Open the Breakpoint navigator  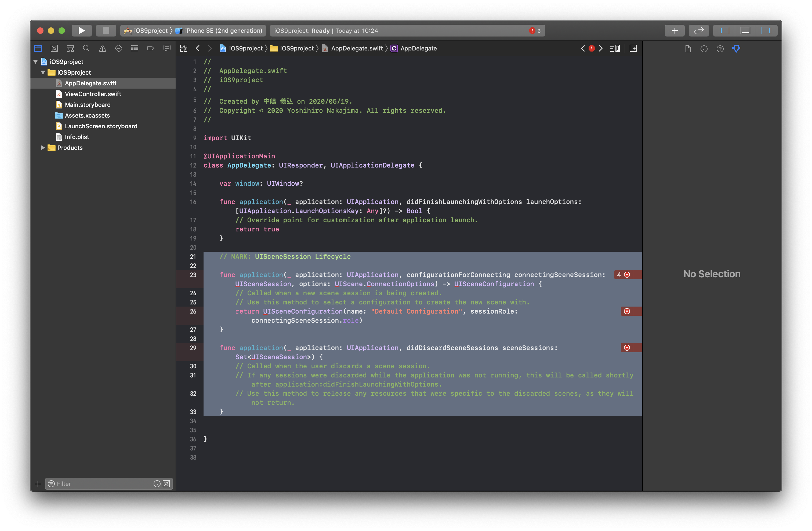point(151,48)
